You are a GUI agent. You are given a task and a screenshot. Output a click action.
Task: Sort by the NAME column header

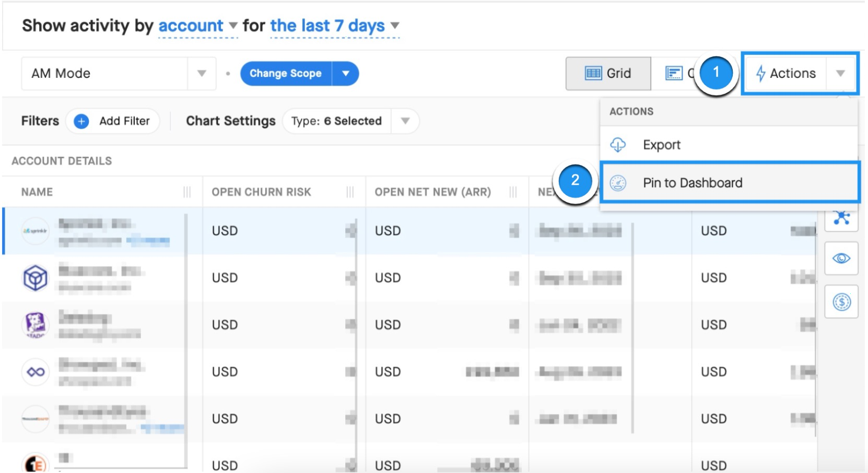point(37,192)
